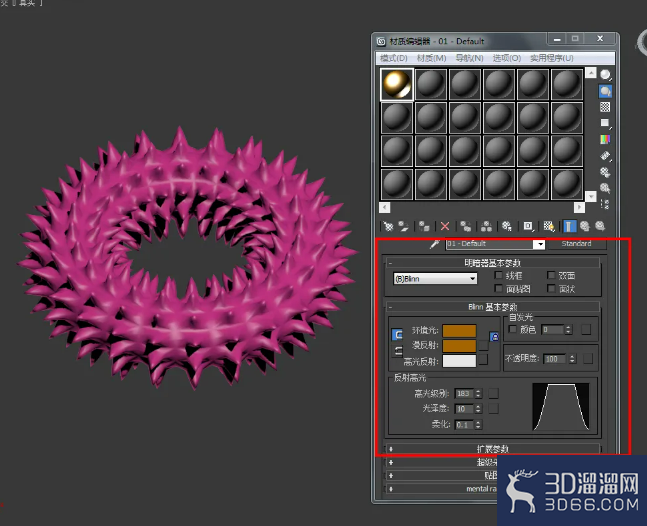Click the 不透明度 value field showing 100
Screen dimensions: 647x526
tap(555, 359)
